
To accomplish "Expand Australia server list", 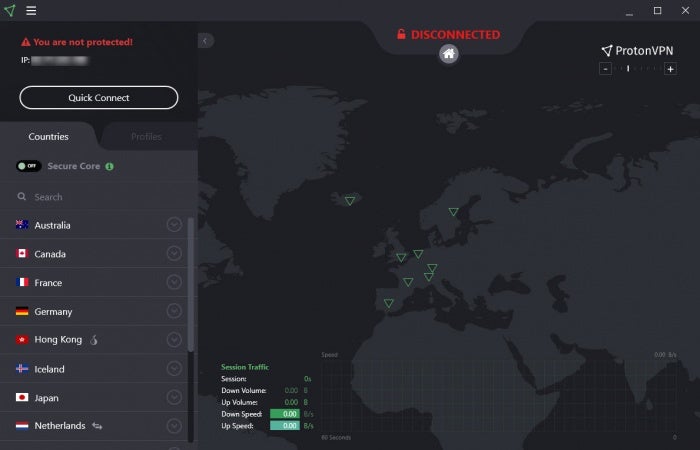I will click(x=174, y=224).
